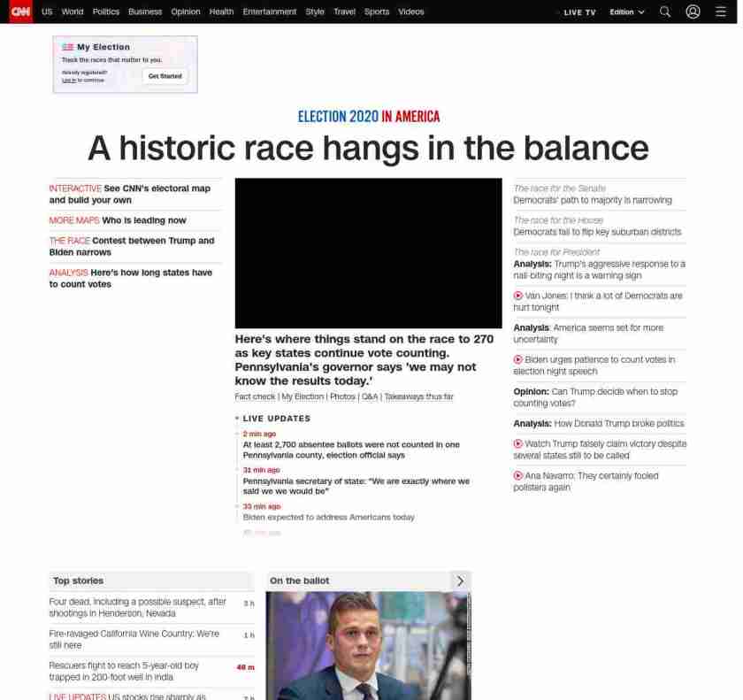This screenshot has height=700, width=743.
Task: Open Live TV from header
Action: point(579,12)
